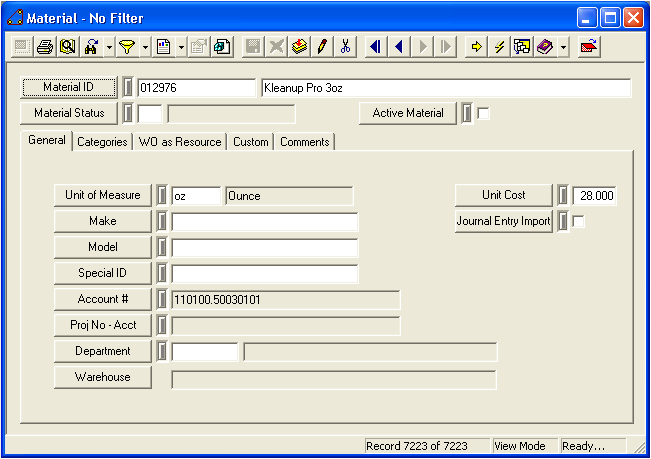Click the Account # button

pos(103,299)
